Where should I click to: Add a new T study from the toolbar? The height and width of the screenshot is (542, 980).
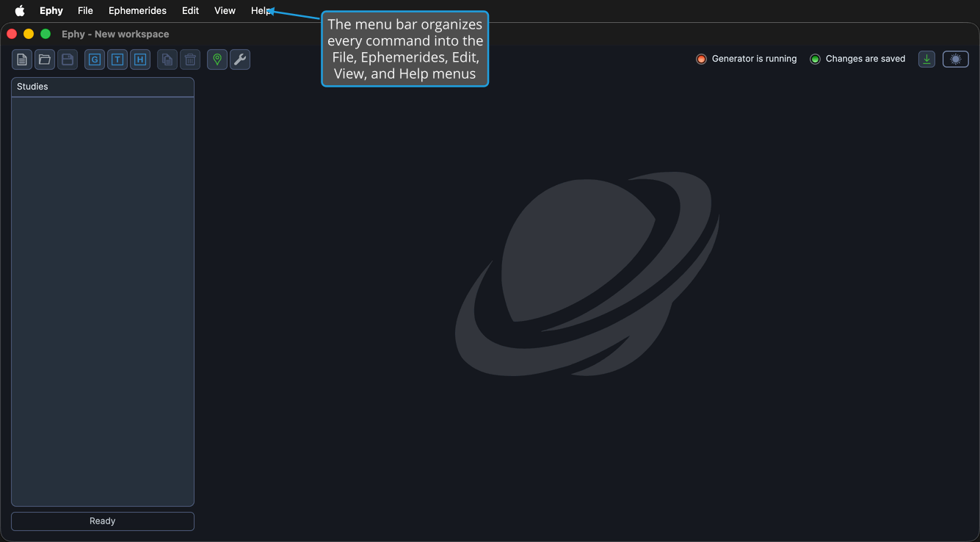click(x=117, y=59)
